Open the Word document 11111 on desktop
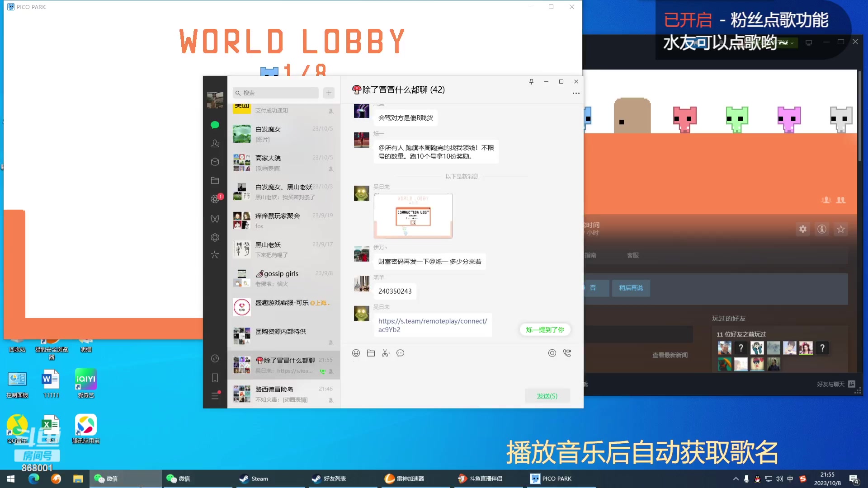This screenshot has height=488, width=868. [51, 383]
